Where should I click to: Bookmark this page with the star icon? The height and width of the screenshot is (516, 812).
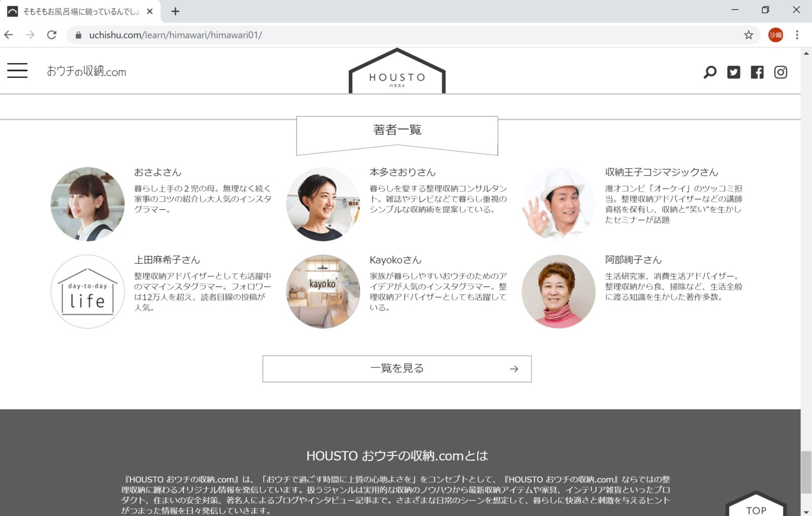pyautogui.click(x=749, y=35)
